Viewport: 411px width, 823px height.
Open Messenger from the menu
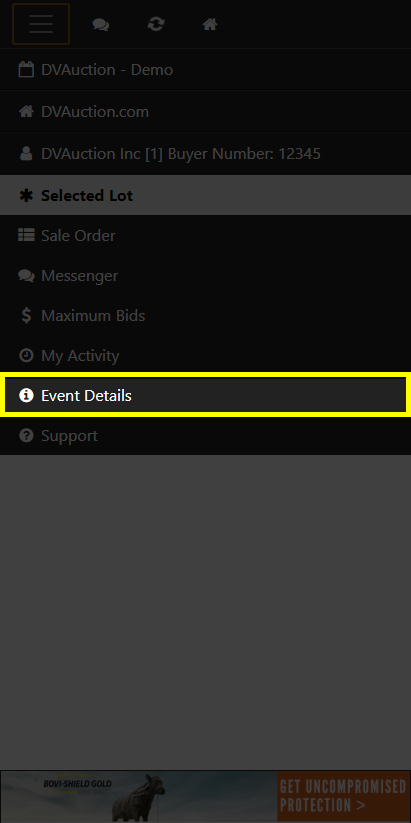tap(205, 276)
